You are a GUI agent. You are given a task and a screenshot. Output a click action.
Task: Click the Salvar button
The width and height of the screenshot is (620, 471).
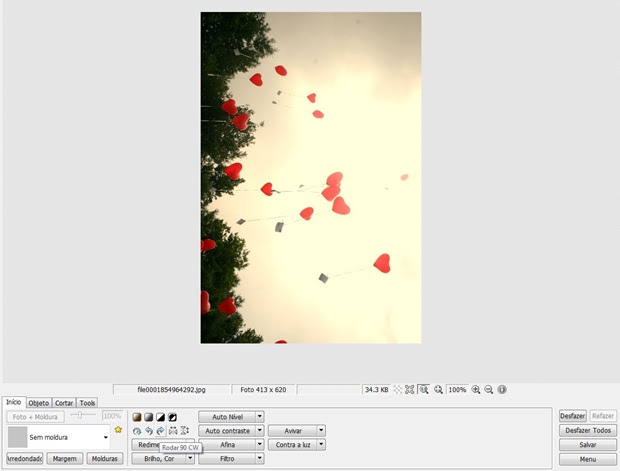[588, 445]
